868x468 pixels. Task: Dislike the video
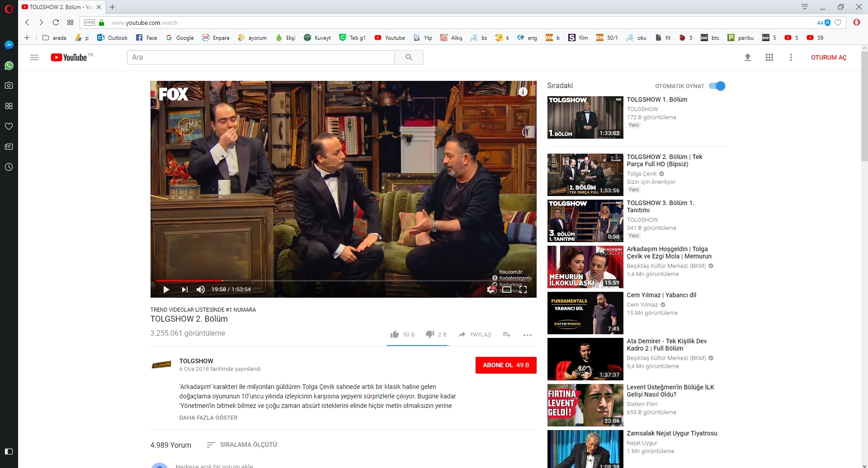[x=436, y=334]
